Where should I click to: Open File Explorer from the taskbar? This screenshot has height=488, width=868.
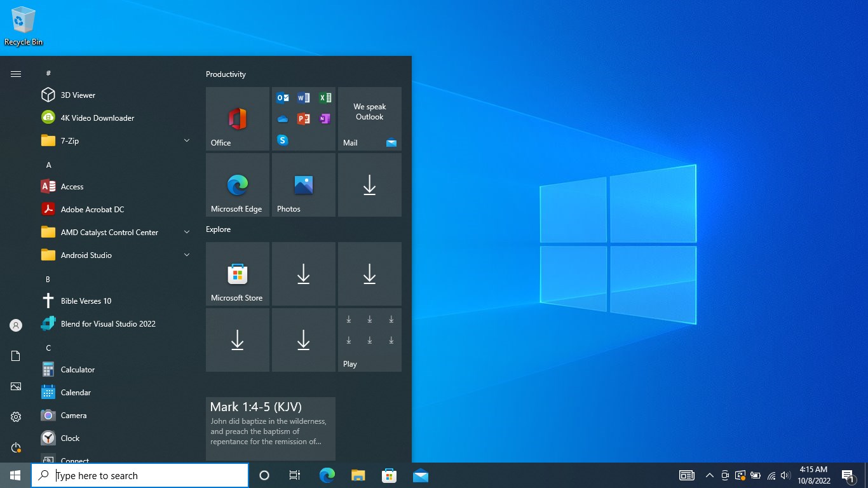[x=358, y=475]
